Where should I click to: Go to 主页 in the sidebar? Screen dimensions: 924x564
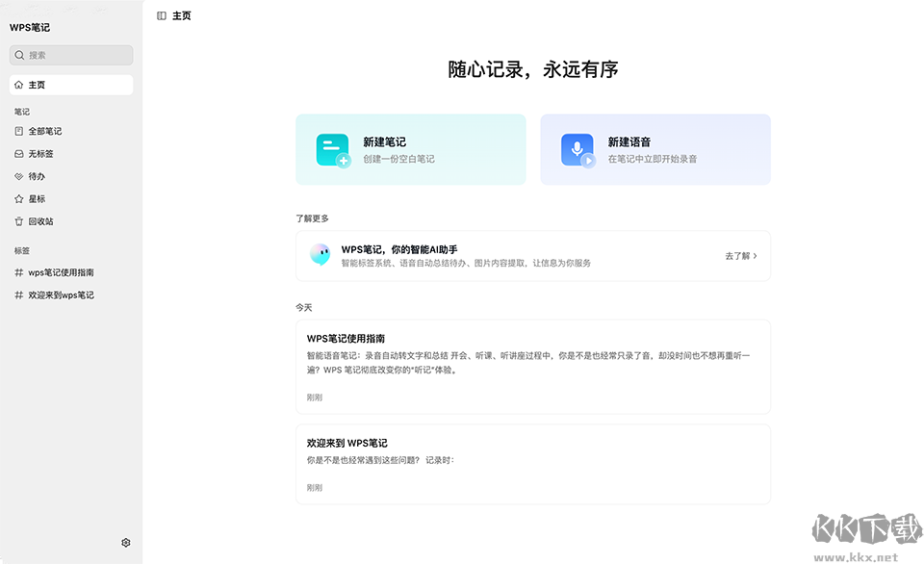click(71, 85)
